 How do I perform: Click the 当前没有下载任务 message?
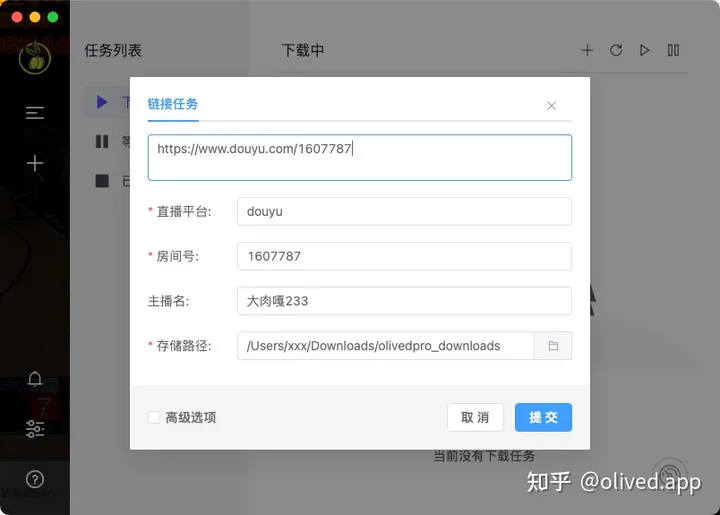pyautogui.click(x=484, y=456)
